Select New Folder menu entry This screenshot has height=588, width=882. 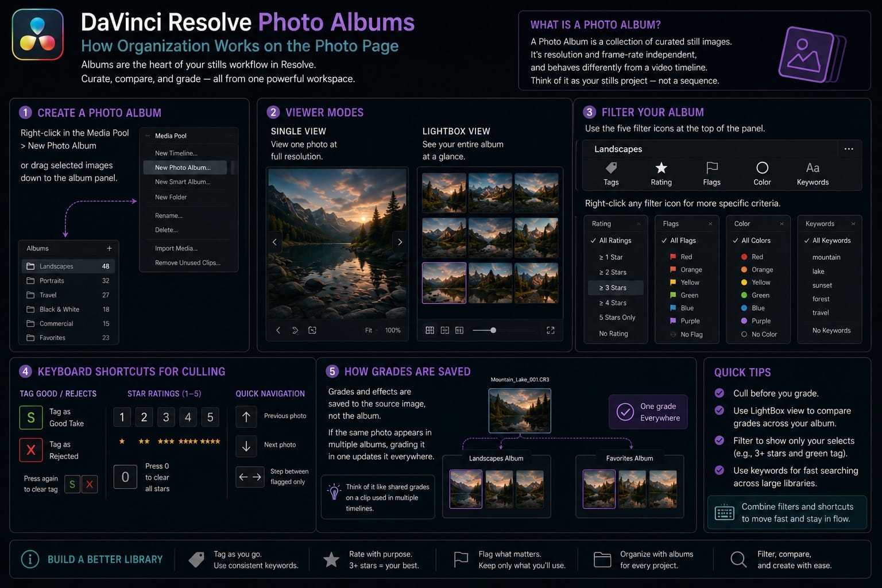[171, 197]
